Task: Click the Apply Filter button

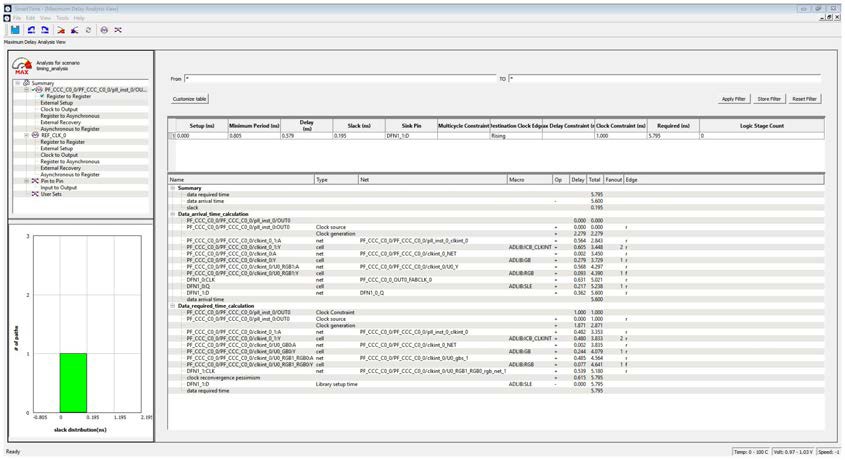Action: pyautogui.click(x=733, y=99)
